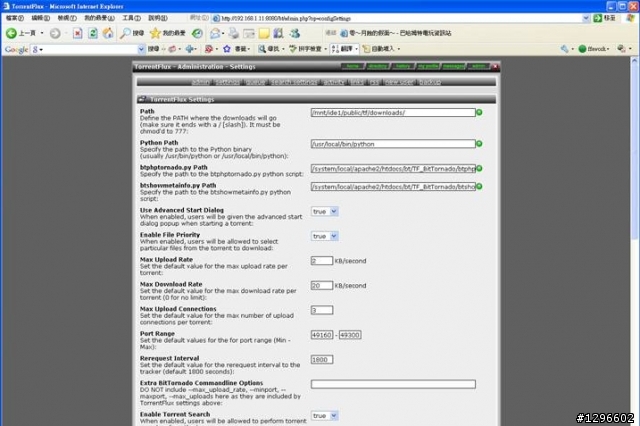Open Favorites with the star icon
Screen dimensions: 640x426
(155, 33)
